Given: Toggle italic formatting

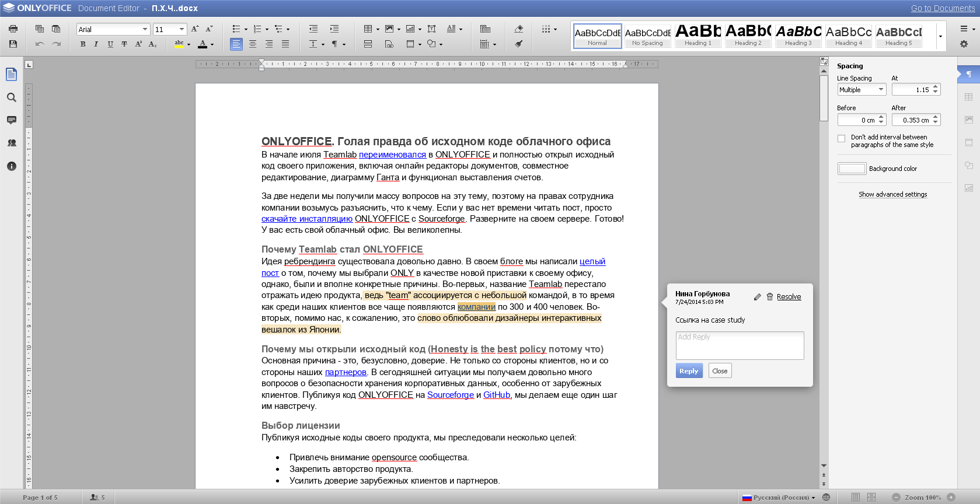Looking at the screenshot, I should pos(96,44).
